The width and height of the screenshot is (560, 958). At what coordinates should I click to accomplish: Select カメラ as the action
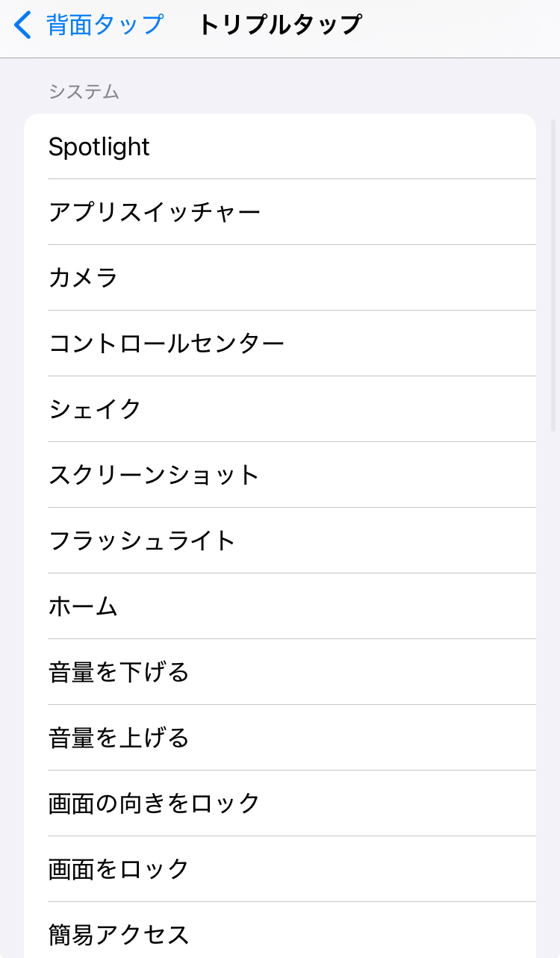pyautogui.click(x=280, y=278)
